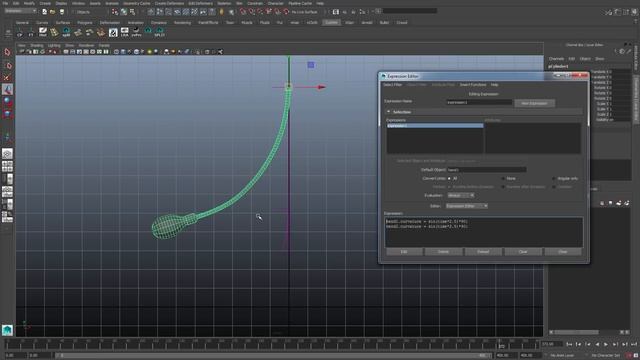Screen dimensions: 640x360
Task: Click the four view layout icon
Action: pyautogui.click(x=7, y=166)
